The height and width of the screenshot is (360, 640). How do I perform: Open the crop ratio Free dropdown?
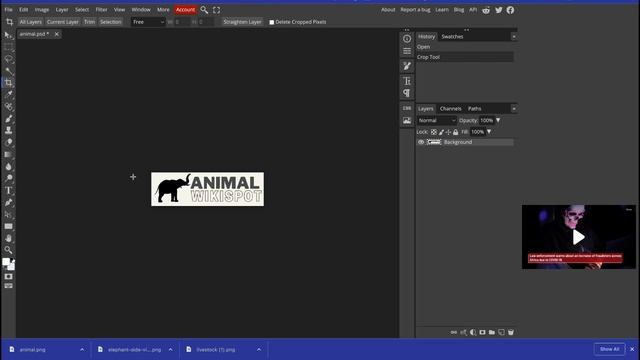148,22
